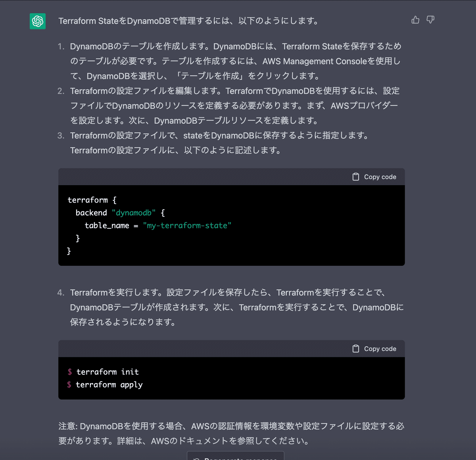This screenshot has width=476, height=460.
Task: Click the Regenerate response button
Action: click(235, 457)
